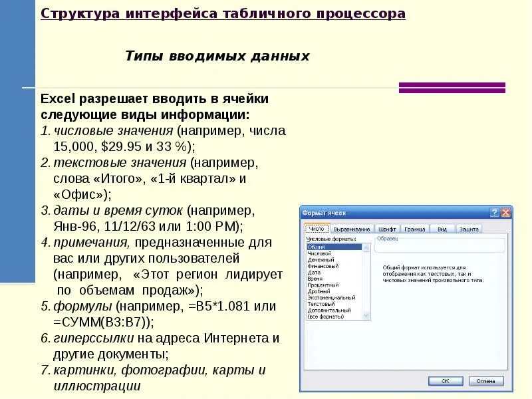This screenshot has width=532, height=399.
Task: Click the slide title Структура интерфейса табличного процессора
Action: pyautogui.click(x=223, y=13)
